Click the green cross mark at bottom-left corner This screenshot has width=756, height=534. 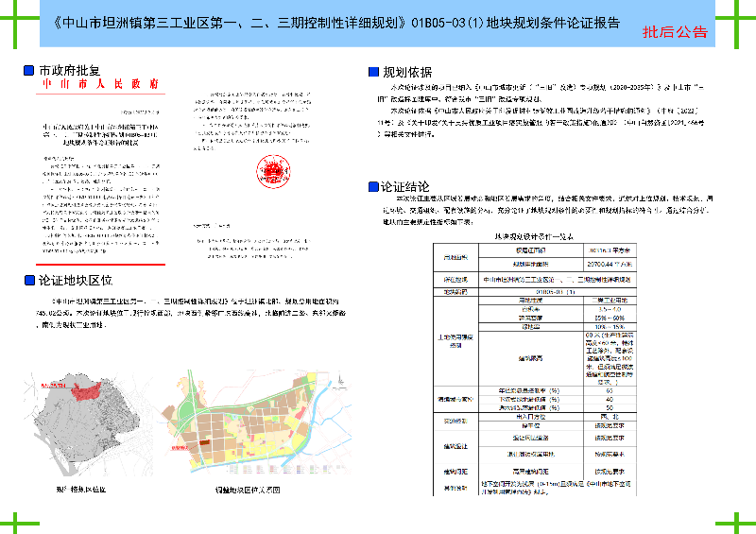14,519
